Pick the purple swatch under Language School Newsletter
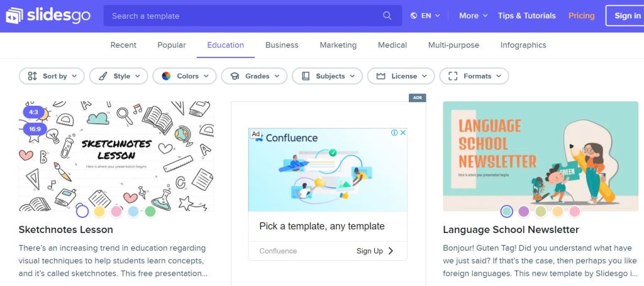Screen dimensions: 644x286 pos(524,211)
